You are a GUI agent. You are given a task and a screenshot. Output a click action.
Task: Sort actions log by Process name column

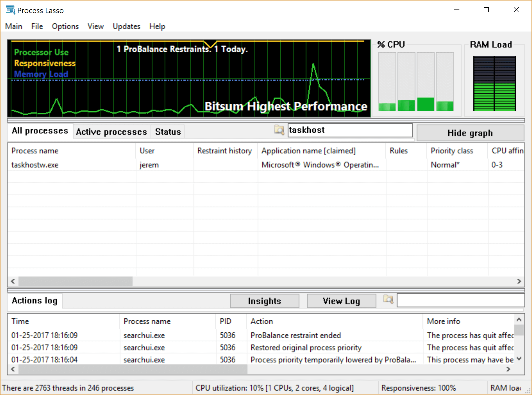(x=168, y=321)
